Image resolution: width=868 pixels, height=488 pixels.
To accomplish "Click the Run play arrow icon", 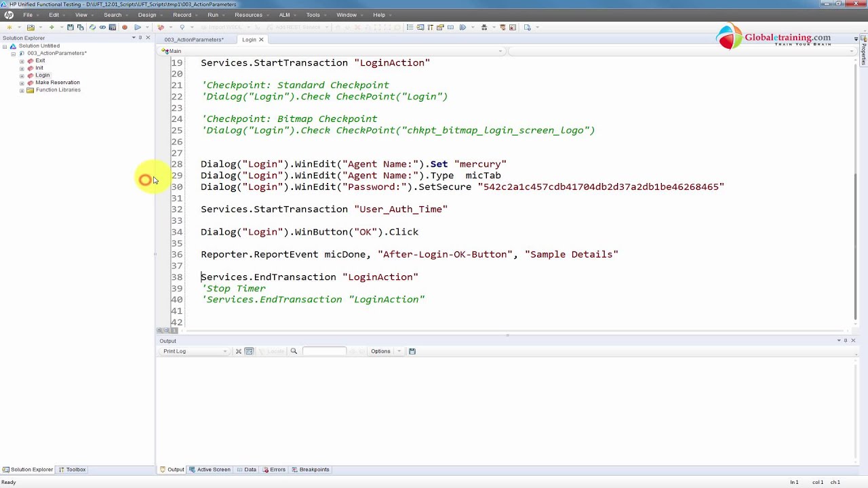I will click(x=138, y=27).
